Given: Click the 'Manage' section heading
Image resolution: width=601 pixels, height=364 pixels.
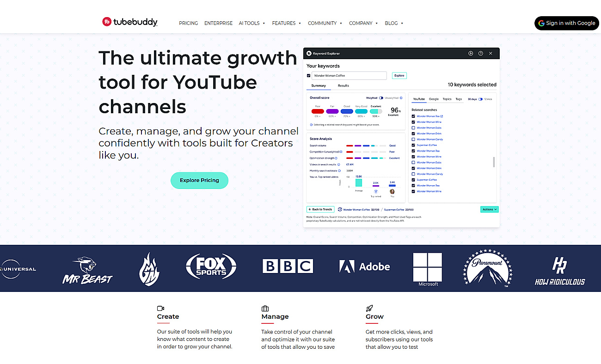Looking at the screenshot, I should pyautogui.click(x=275, y=316).
